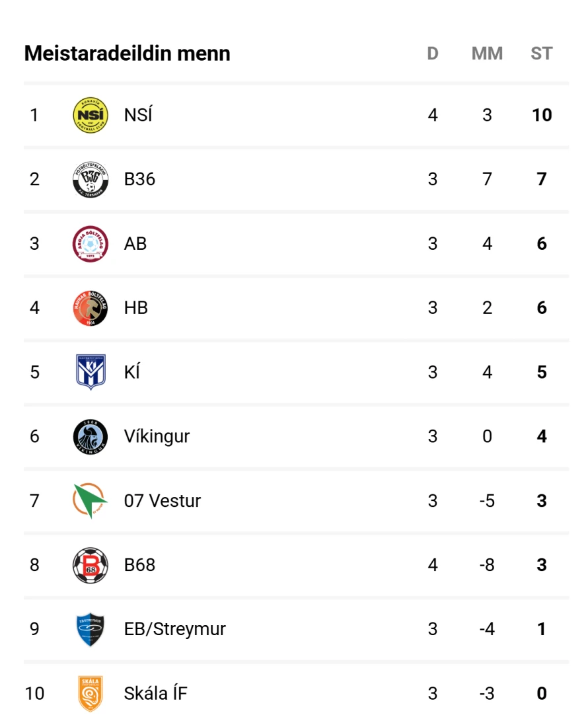Select the EB/Streymur team name
Image resolution: width=588 pixels, height=721 pixels.
[x=174, y=629]
